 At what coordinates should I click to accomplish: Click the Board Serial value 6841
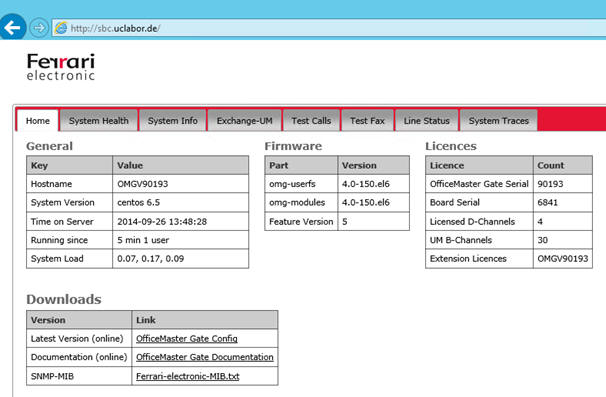pyautogui.click(x=563, y=202)
